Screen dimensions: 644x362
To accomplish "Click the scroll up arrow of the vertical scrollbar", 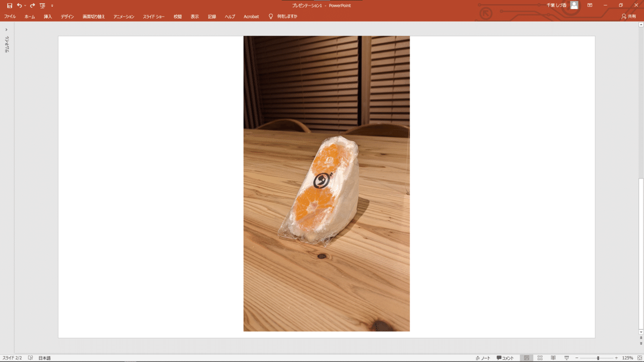I will 641,25.
